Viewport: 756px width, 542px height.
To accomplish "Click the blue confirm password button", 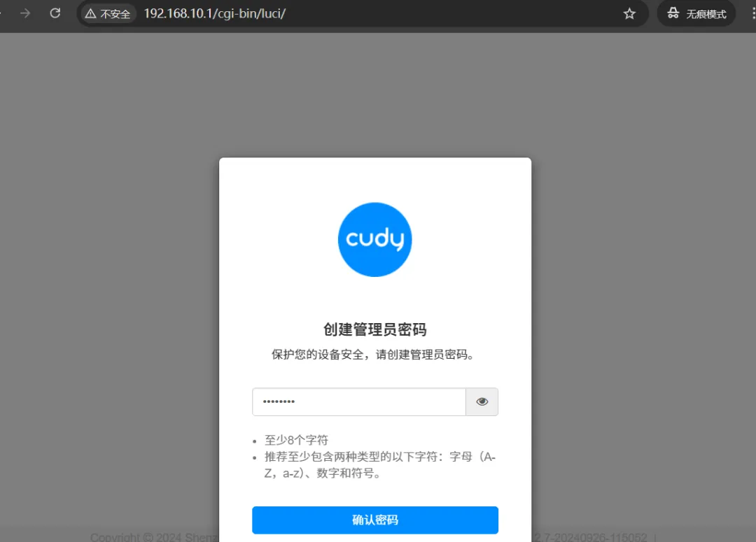I will point(375,520).
